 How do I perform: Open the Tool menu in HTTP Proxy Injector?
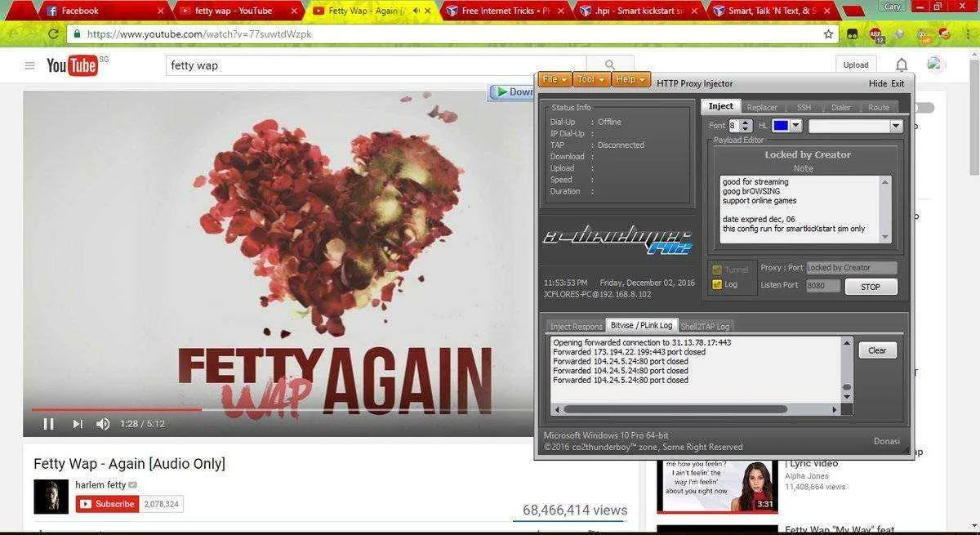click(x=591, y=79)
